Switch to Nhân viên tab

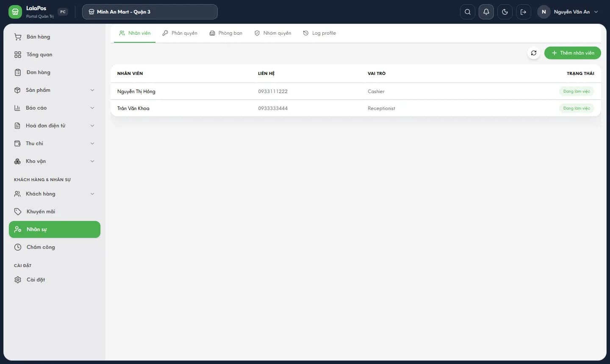click(x=135, y=33)
